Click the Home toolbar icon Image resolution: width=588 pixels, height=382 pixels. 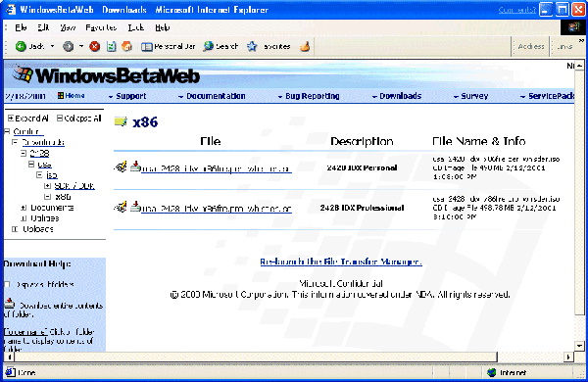[x=127, y=46]
